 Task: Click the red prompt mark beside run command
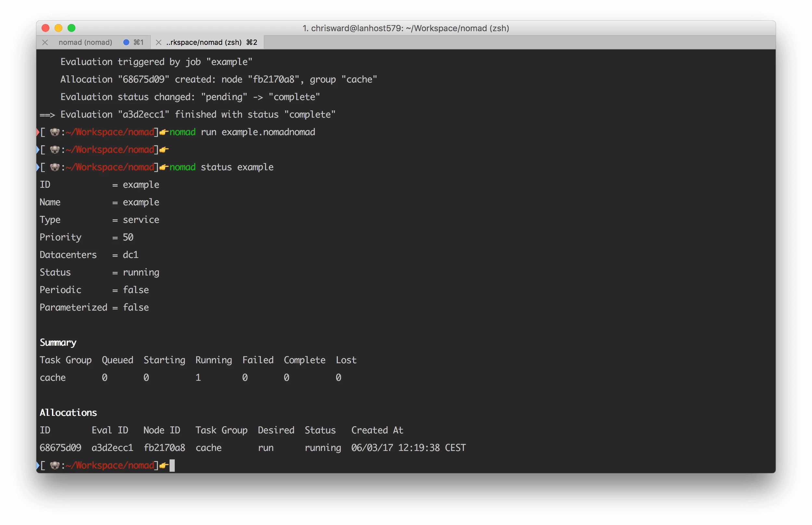pyautogui.click(x=38, y=132)
